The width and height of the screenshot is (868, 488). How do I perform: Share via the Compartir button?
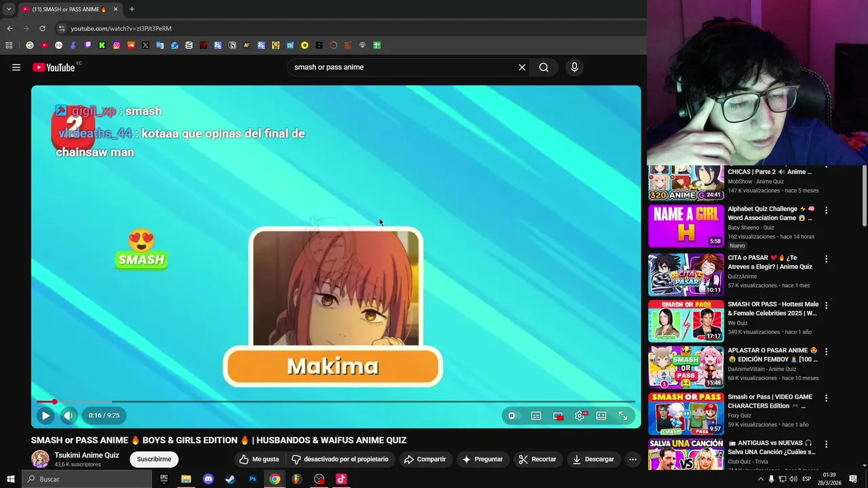click(425, 459)
